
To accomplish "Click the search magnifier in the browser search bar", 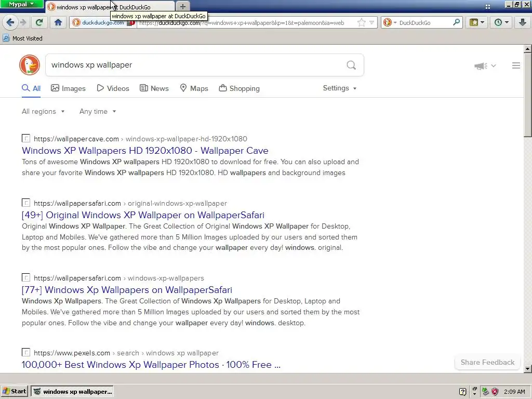I will coord(457,22).
